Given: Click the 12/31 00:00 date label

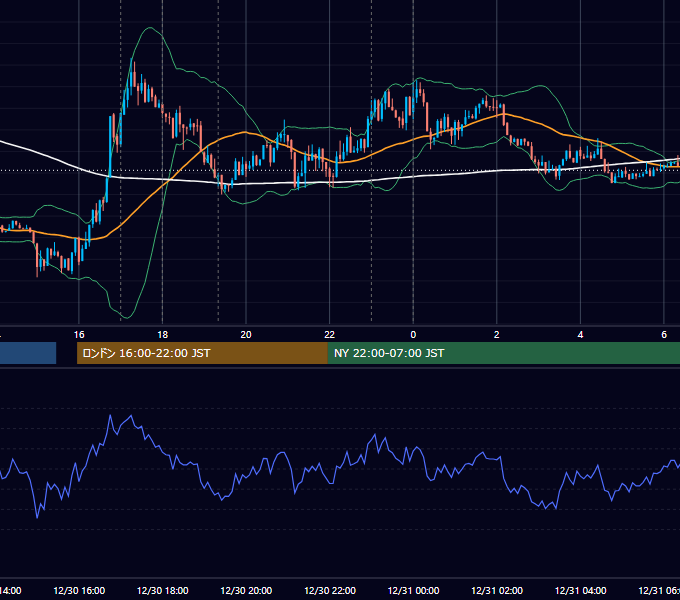Looking at the screenshot, I should (413, 590).
